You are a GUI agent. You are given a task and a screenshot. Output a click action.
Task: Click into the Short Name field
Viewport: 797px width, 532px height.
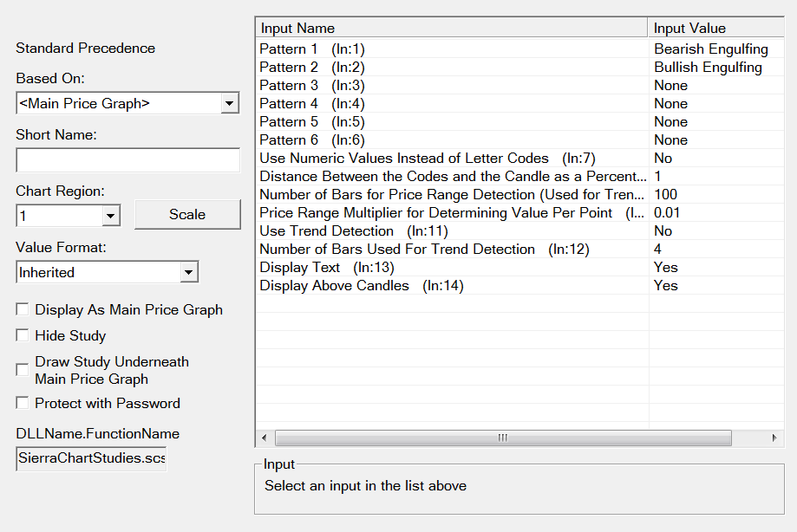pos(127,160)
